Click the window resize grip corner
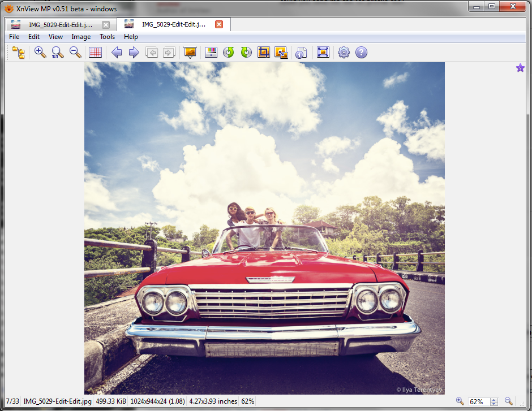 (522, 403)
